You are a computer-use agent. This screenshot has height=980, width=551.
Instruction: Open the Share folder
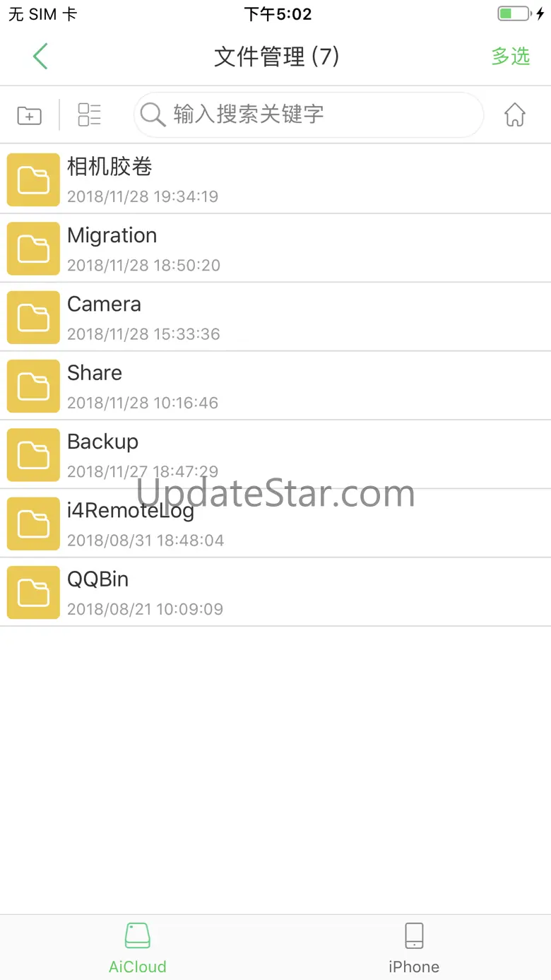click(x=275, y=386)
